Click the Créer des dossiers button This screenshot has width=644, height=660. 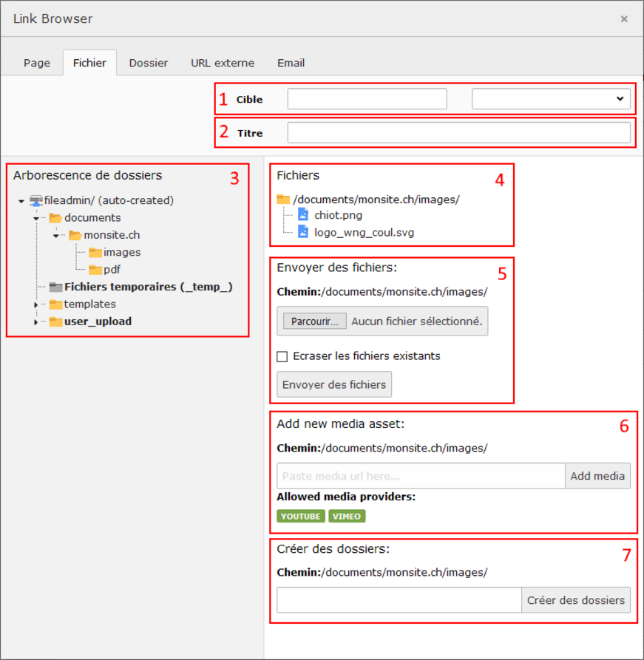576,600
